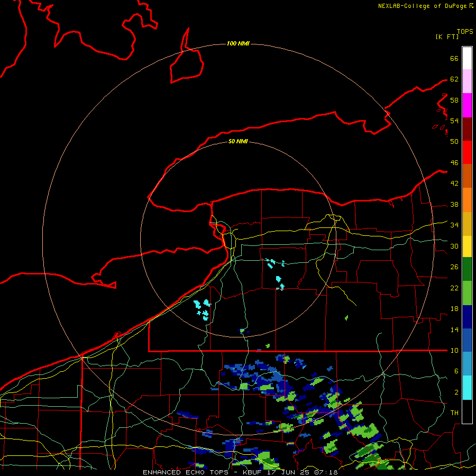This screenshot has width=476, height=476.
Task: Pick the white swatch at legend top
Action: point(467,58)
